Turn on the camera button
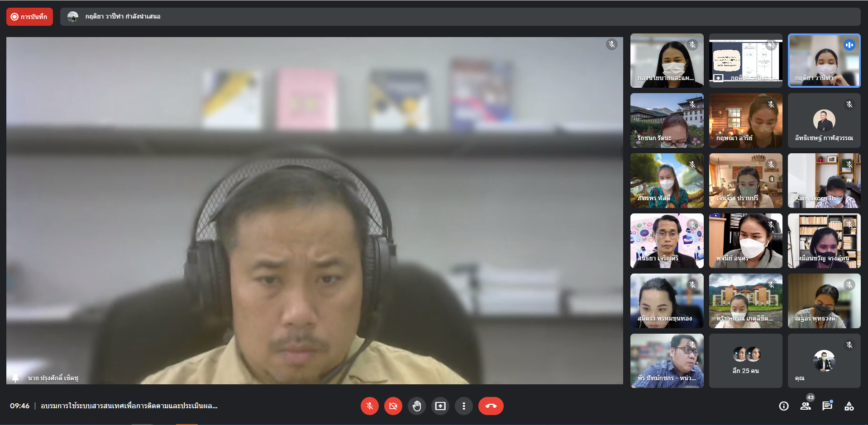 pos(393,406)
